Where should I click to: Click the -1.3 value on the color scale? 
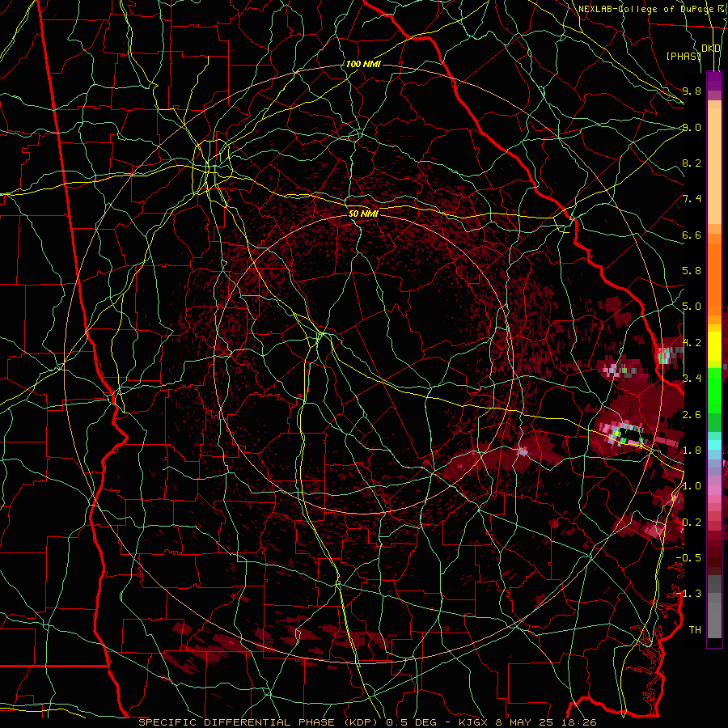[x=688, y=594]
